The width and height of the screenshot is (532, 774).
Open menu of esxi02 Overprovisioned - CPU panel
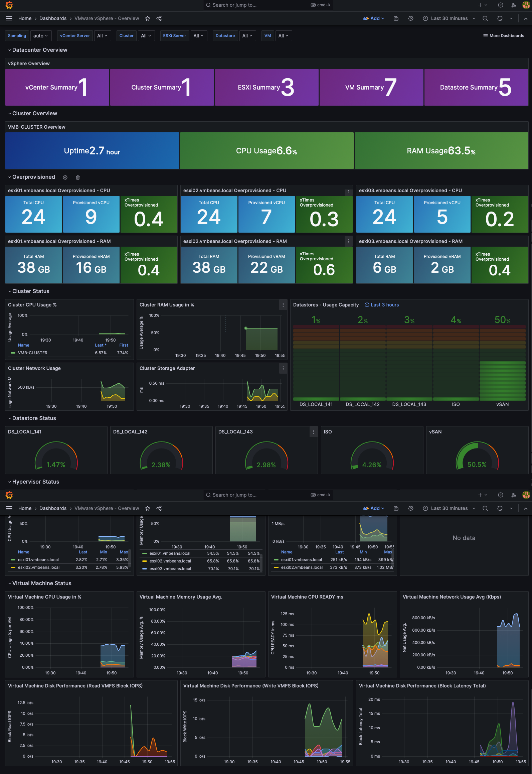[349, 191]
